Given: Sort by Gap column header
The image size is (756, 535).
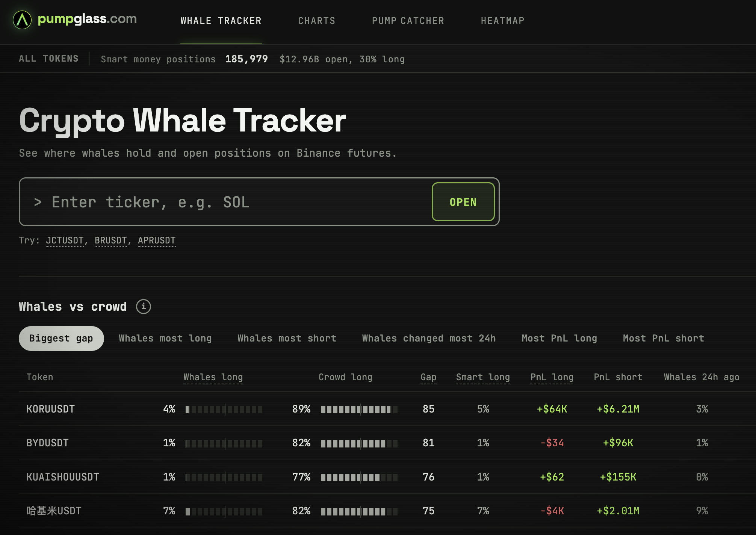Looking at the screenshot, I should 428,377.
